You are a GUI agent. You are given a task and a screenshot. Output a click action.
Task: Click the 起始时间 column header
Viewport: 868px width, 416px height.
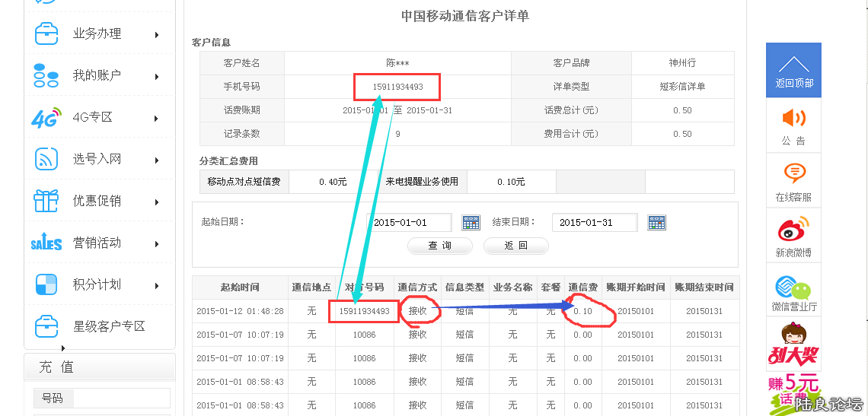(240, 287)
